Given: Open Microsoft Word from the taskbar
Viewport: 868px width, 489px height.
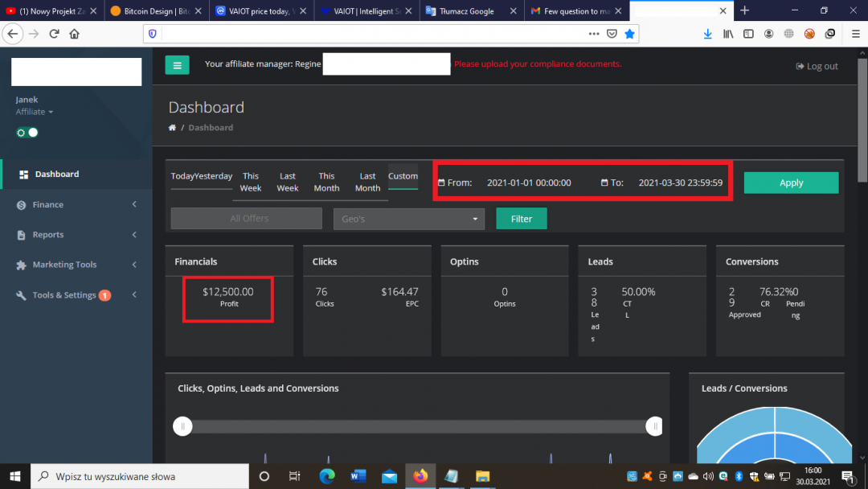Looking at the screenshot, I should tap(358, 476).
